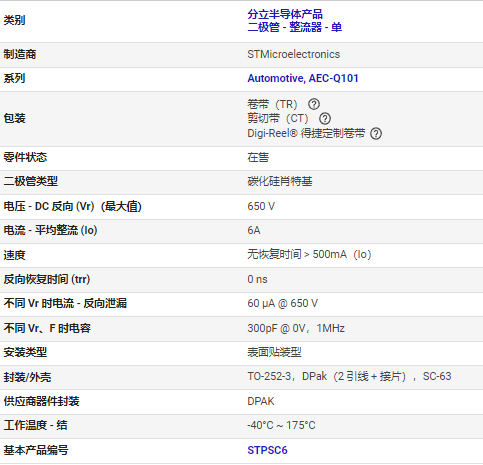
Task: Click the DPAK supplier package value
Action: [261, 401]
